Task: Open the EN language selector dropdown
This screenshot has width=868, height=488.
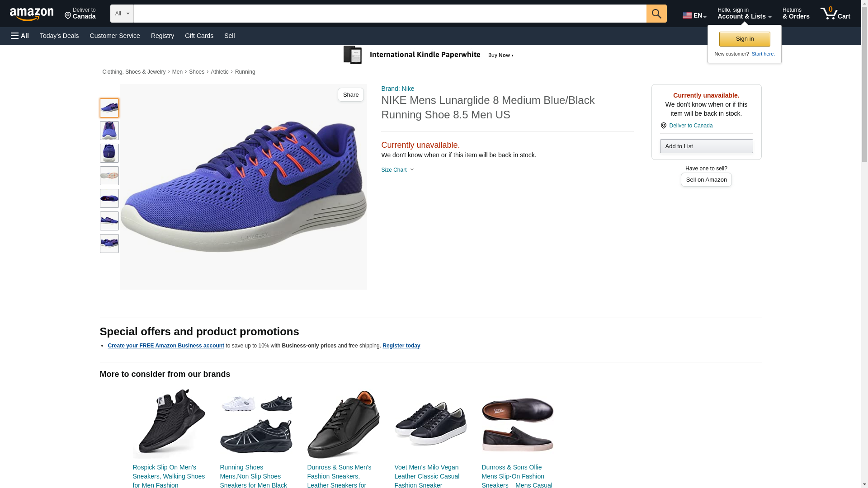Action: [694, 15]
